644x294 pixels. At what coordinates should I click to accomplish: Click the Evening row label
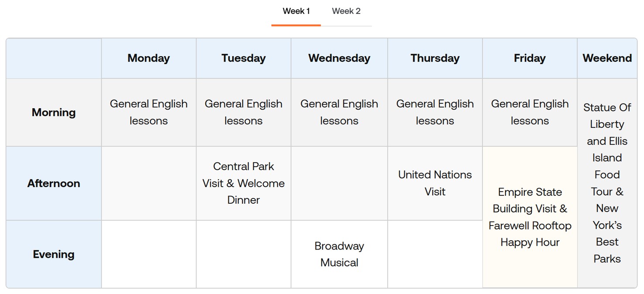54,254
